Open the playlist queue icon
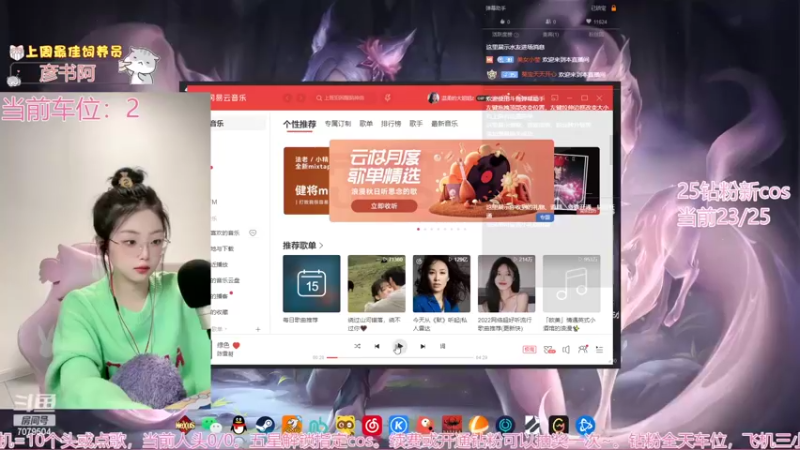 (x=599, y=349)
